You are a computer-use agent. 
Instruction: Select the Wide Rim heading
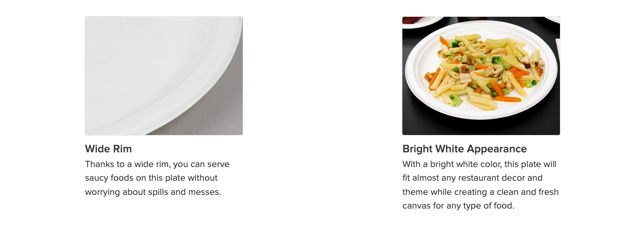click(108, 149)
